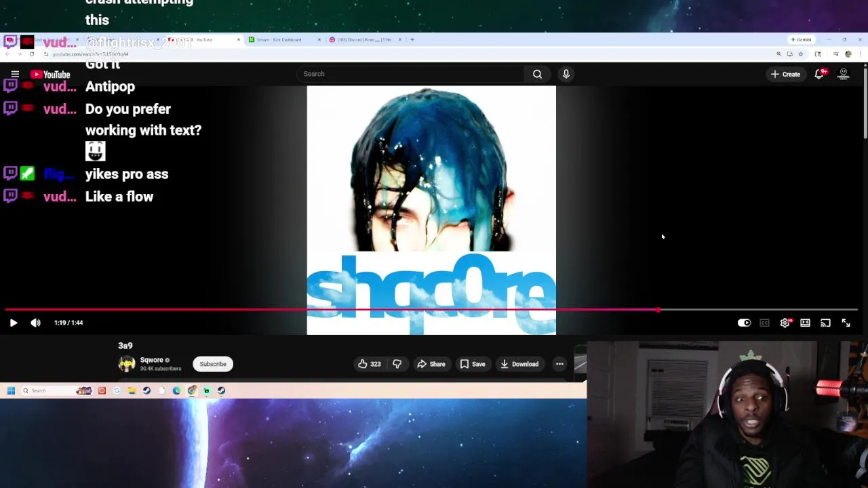The height and width of the screenshot is (488, 868).
Task: Open the Sqwore channel name link
Action: point(151,360)
